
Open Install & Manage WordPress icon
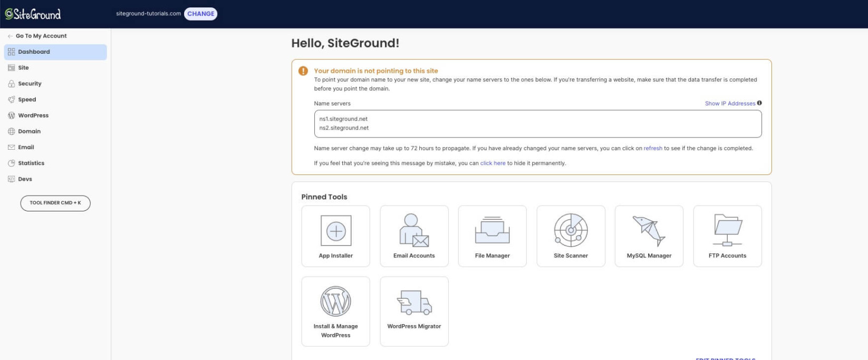(x=336, y=301)
